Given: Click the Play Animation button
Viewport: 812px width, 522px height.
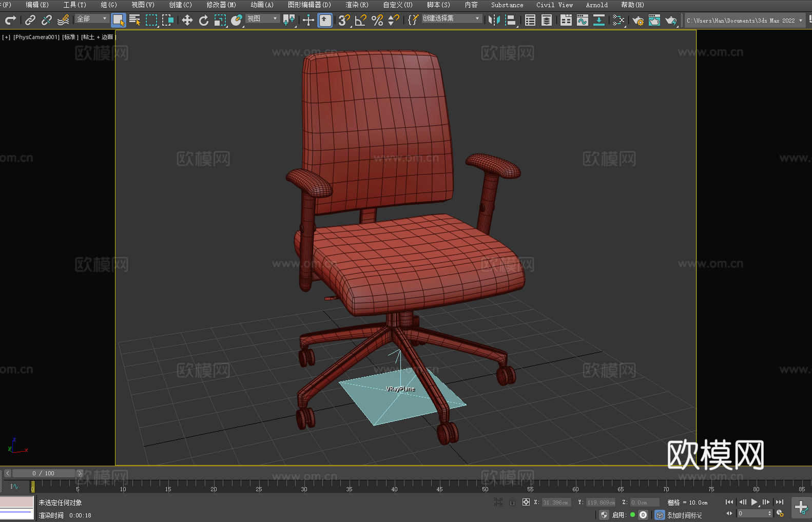Looking at the screenshot, I should click(x=755, y=502).
